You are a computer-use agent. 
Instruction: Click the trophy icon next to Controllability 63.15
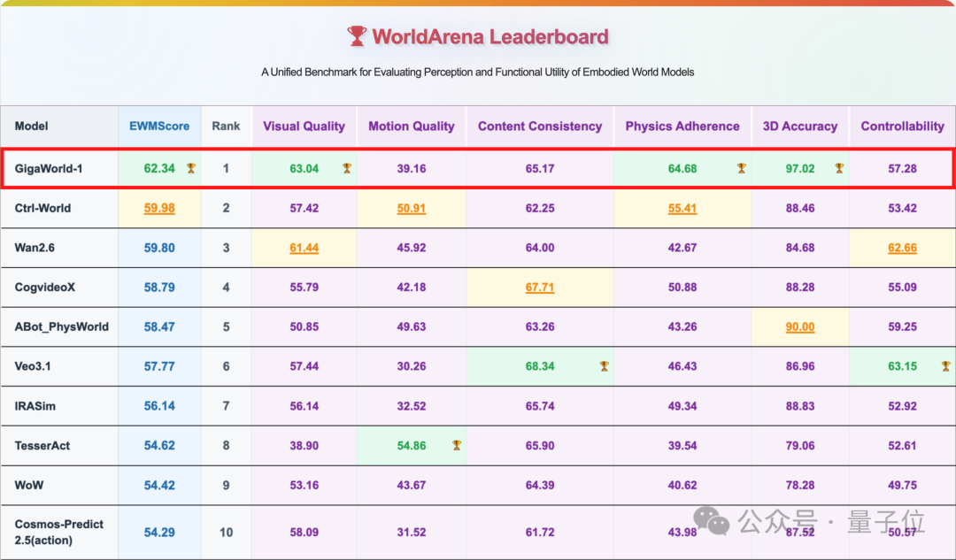tap(945, 366)
